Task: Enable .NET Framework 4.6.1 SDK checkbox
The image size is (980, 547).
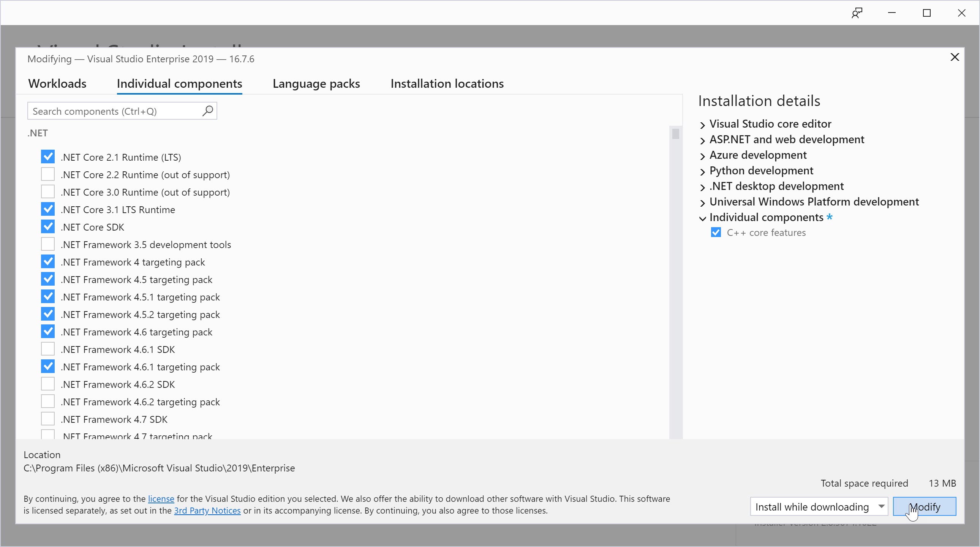Action: click(47, 349)
